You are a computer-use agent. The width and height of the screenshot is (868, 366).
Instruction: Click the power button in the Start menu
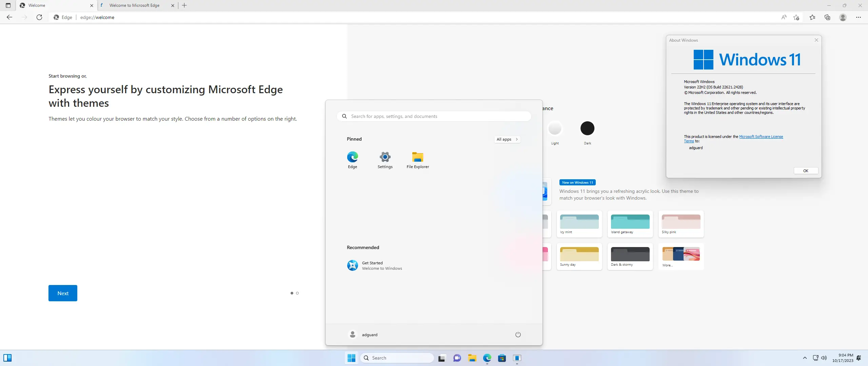[517, 334]
